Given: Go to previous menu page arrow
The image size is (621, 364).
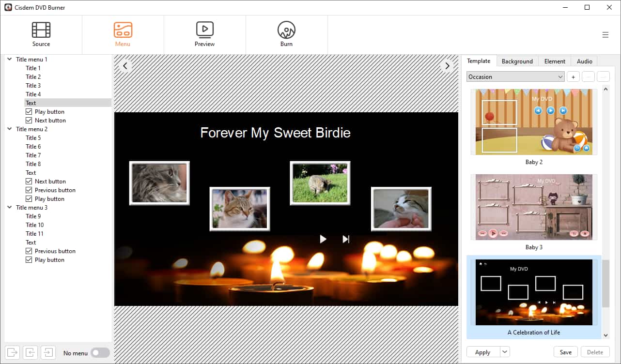Looking at the screenshot, I should click(x=125, y=66).
